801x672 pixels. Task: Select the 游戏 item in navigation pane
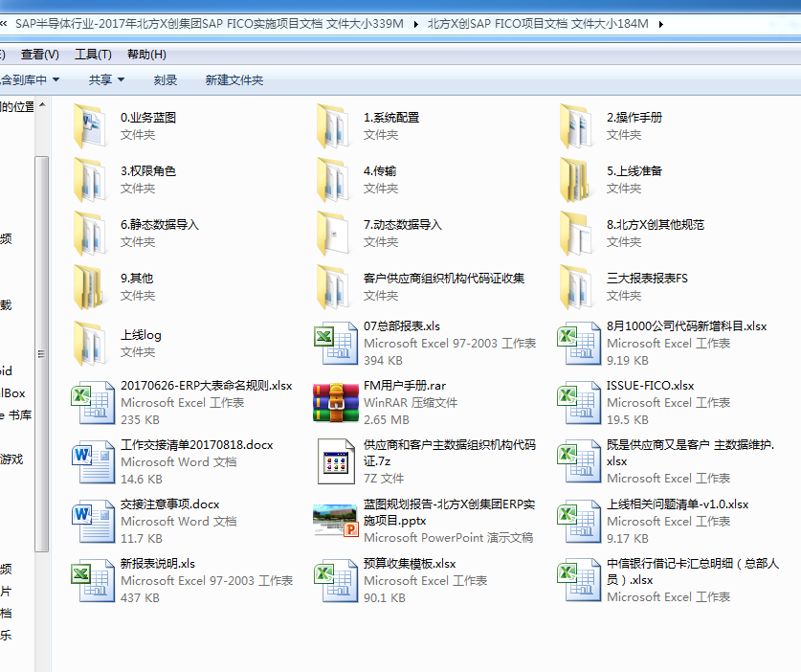click(11, 459)
